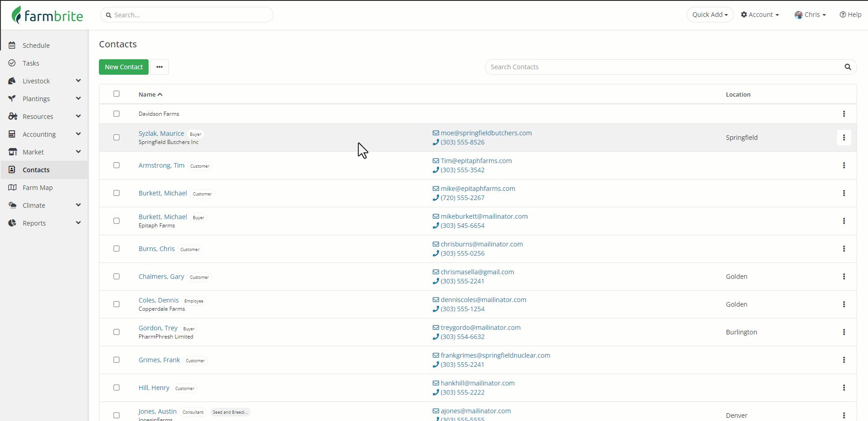
Task: Open Farm Map from the sidebar
Action: (38, 188)
